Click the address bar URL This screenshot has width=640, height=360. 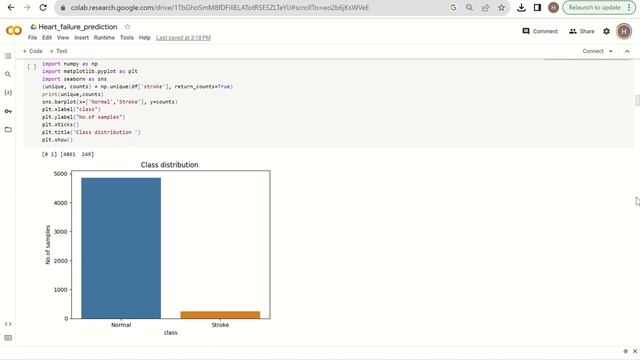pyautogui.click(x=220, y=8)
